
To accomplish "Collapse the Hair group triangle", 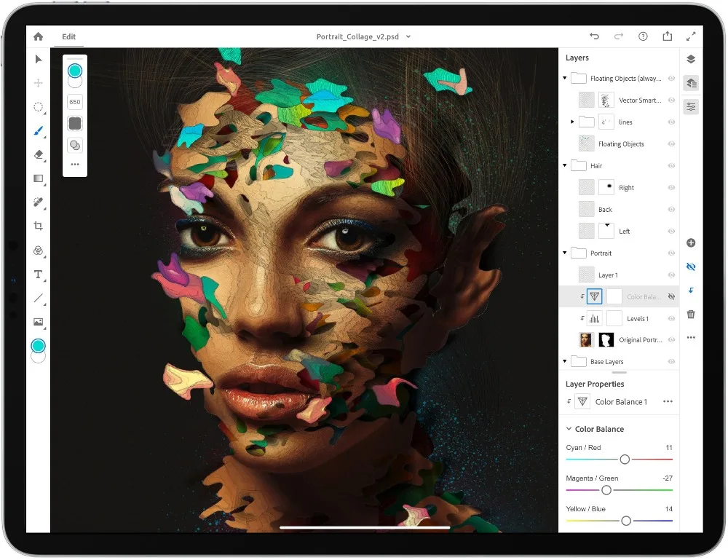I will pyautogui.click(x=565, y=165).
